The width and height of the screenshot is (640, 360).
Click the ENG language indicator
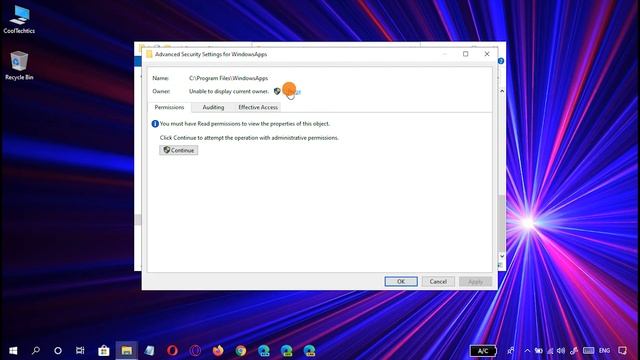point(604,351)
